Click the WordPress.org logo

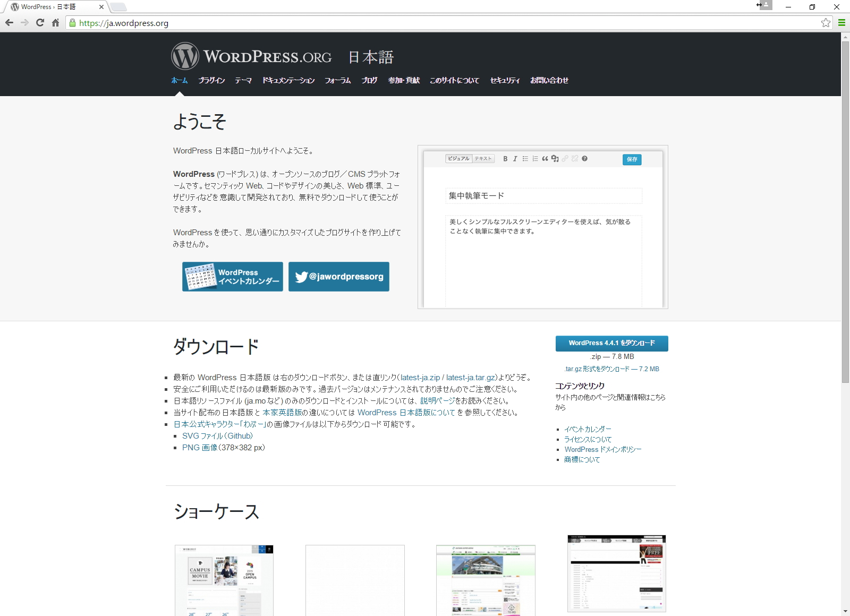pos(251,56)
